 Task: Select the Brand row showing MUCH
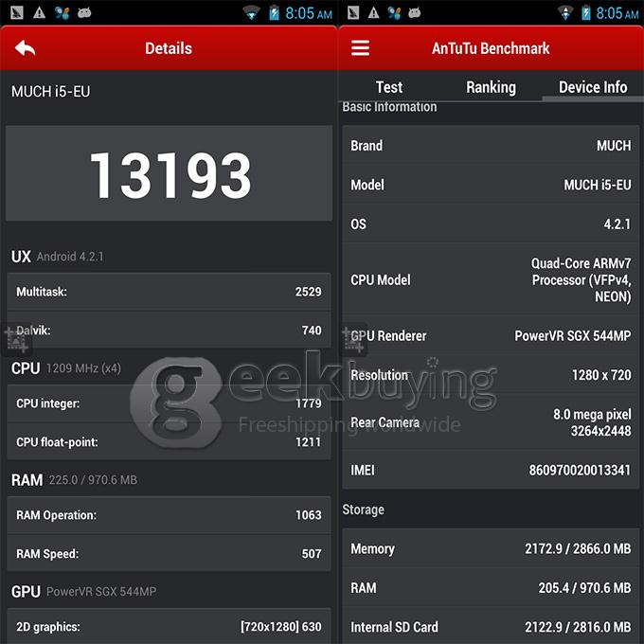click(x=491, y=146)
